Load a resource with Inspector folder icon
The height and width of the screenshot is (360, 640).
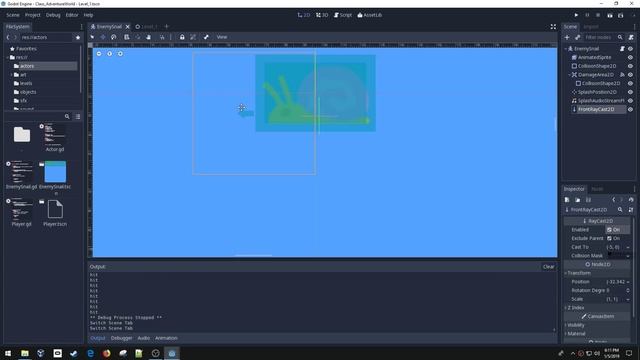click(x=578, y=200)
